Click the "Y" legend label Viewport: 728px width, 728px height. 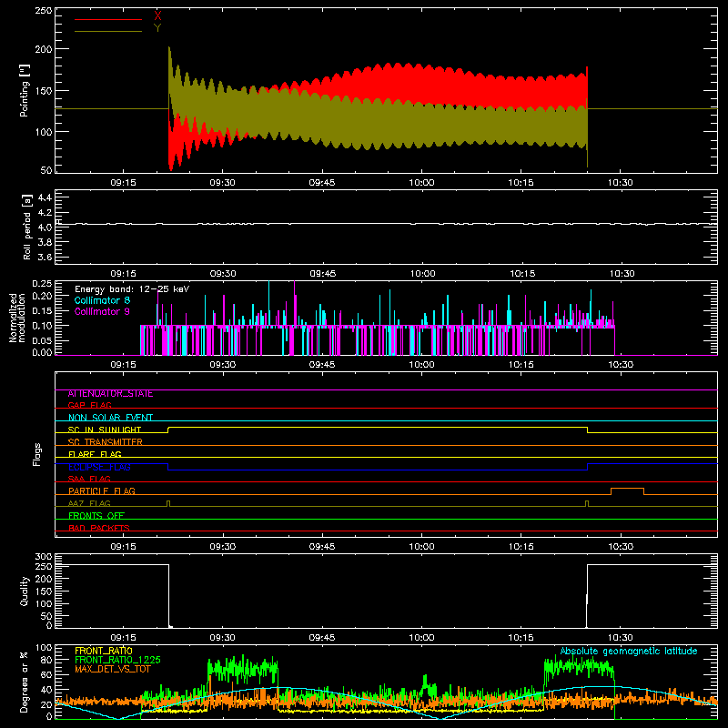pyautogui.click(x=157, y=28)
